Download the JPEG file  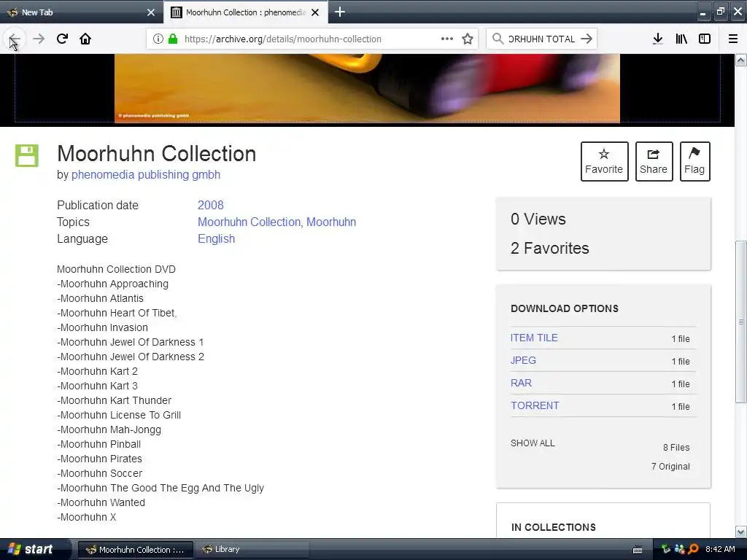coord(523,360)
